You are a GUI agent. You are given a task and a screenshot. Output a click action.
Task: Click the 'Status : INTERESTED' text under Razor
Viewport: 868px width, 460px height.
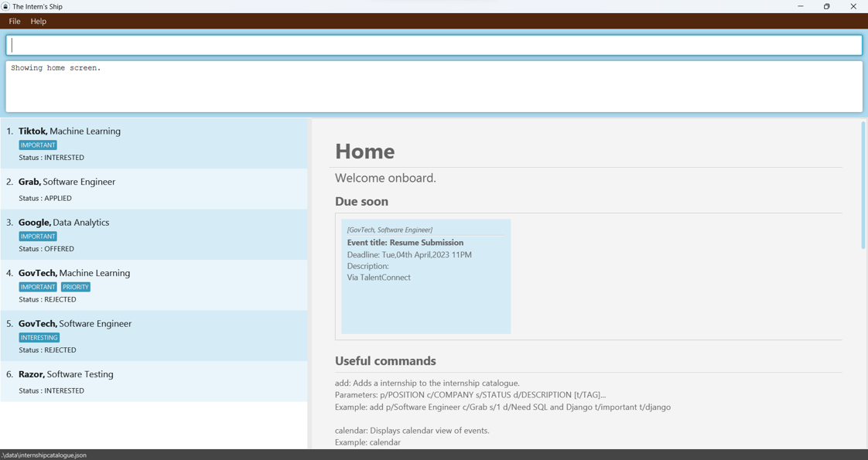52,390
